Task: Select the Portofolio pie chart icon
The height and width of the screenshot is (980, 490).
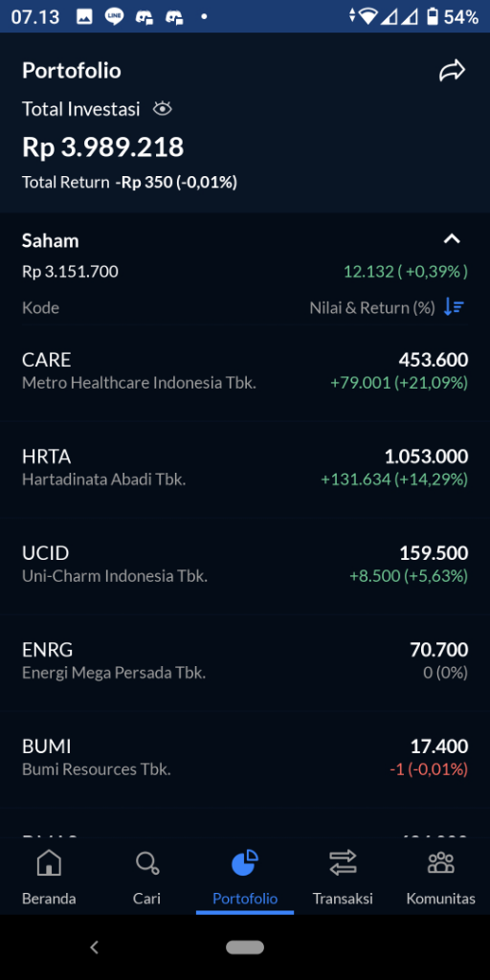Action: click(245, 864)
